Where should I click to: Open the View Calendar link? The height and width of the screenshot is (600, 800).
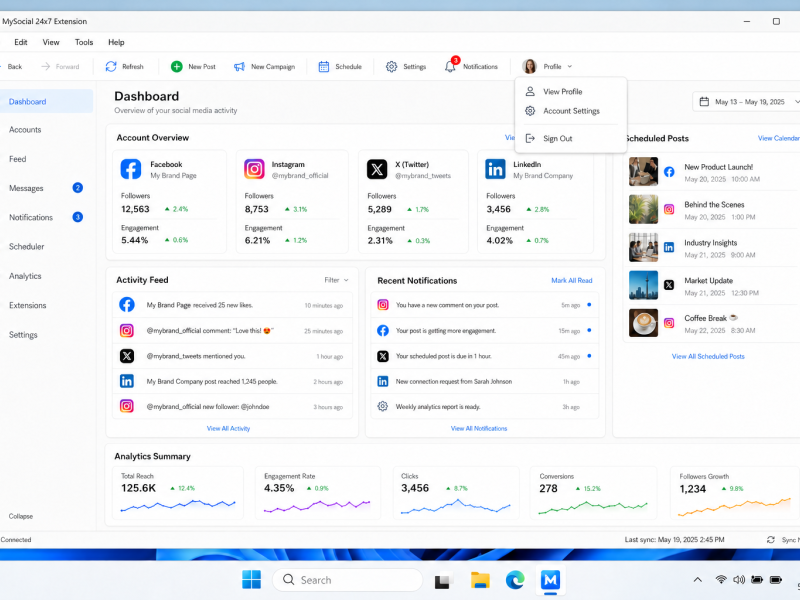tap(779, 138)
